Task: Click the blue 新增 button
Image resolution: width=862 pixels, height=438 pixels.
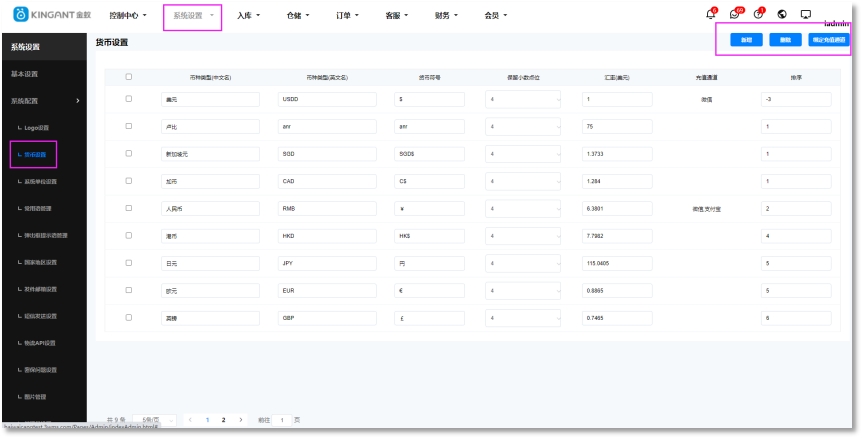Action: tap(746, 41)
